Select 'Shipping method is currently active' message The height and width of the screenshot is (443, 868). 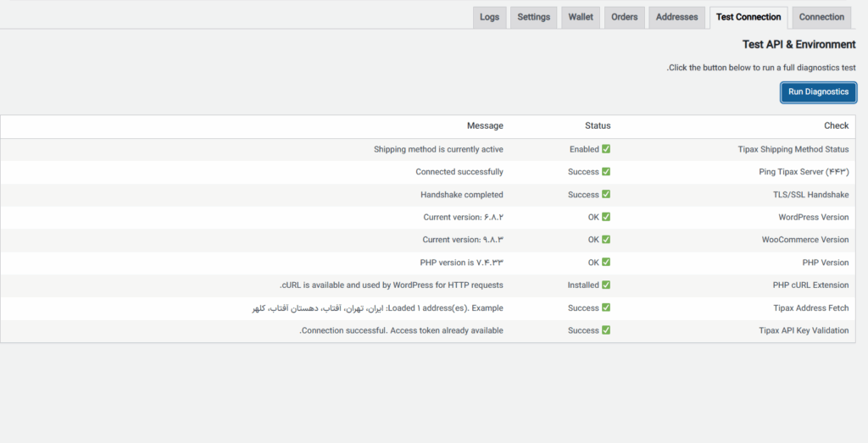438,149
